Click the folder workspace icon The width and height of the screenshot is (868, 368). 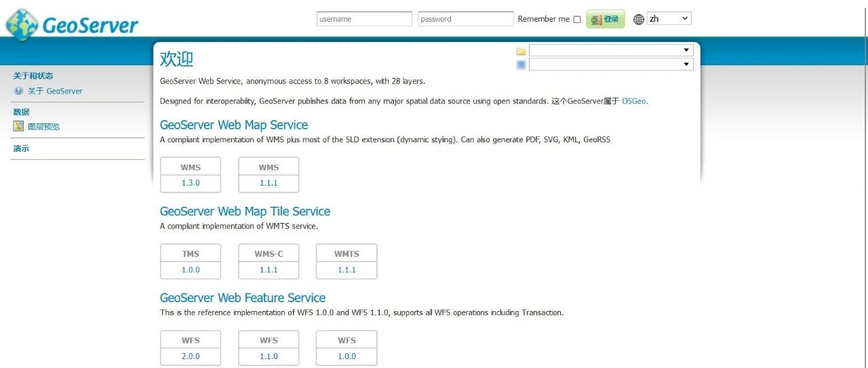click(x=521, y=51)
